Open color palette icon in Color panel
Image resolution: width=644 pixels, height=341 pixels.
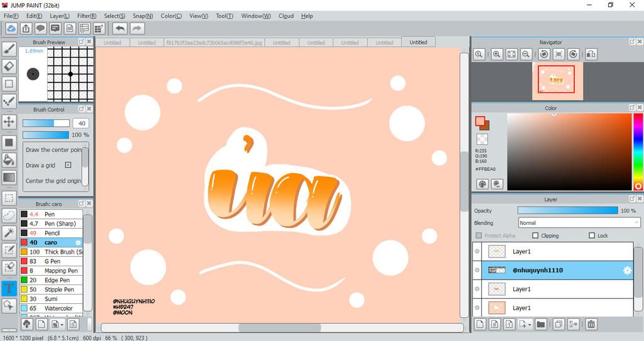(482, 184)
